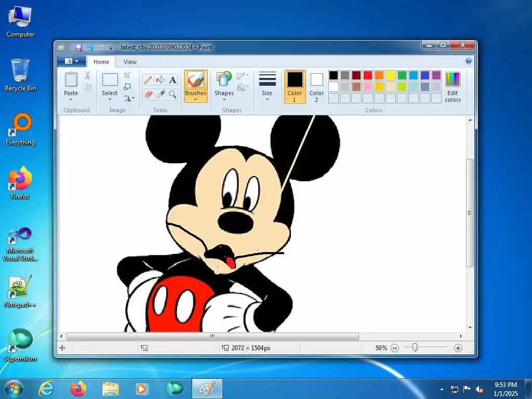Select the Pencil tool
Screen dimensions: 532x399
click(148, 79)
